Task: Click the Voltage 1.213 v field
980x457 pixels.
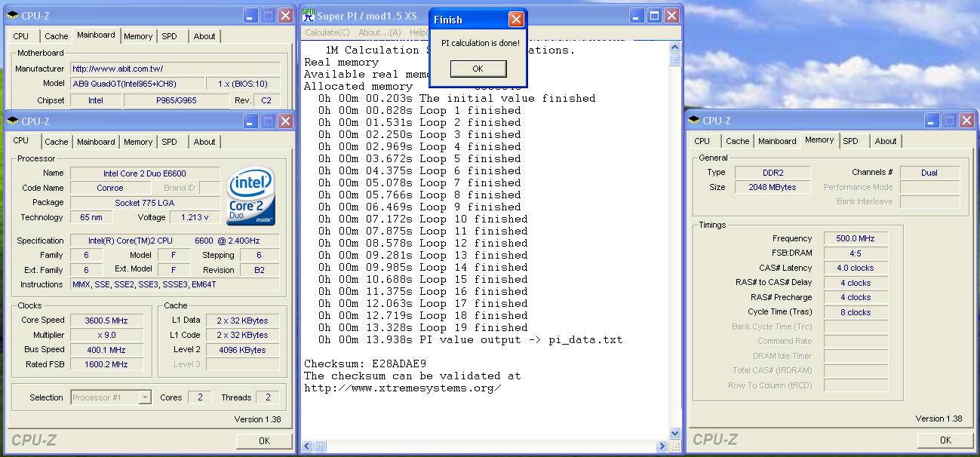Action: point(195,217)
